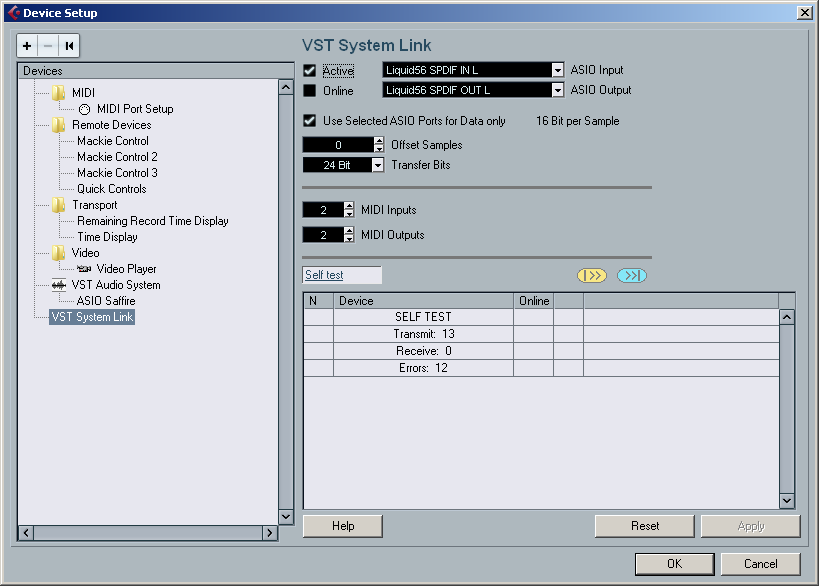Click the Offset Samples value field
This screenshot has height=586, width=819.
[338, 145]
